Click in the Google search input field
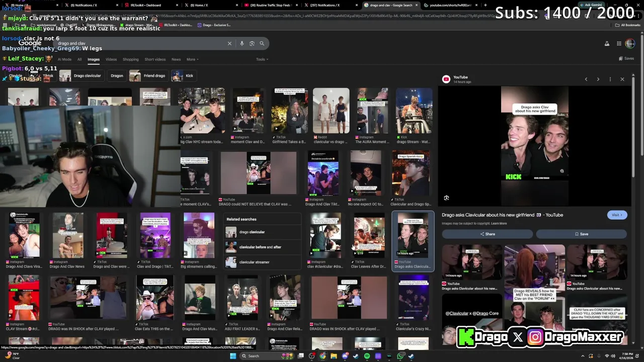The width and height of the screenshot is (644, 362). coord(141,43)
